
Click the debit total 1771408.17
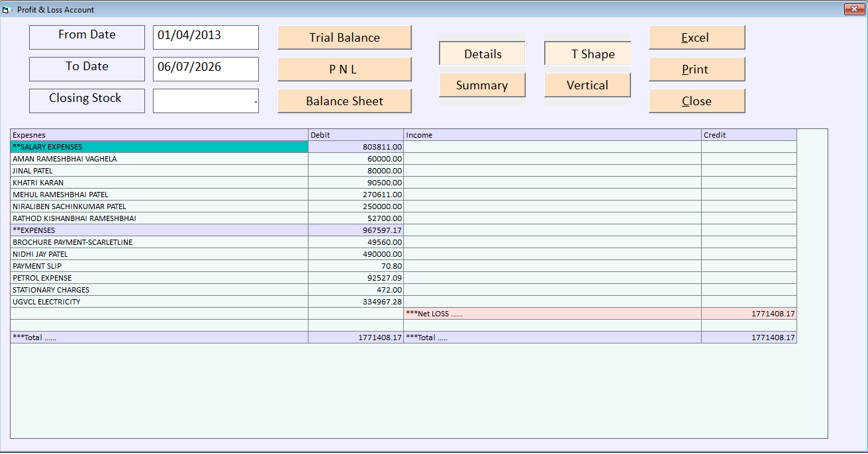click(356, 338)
